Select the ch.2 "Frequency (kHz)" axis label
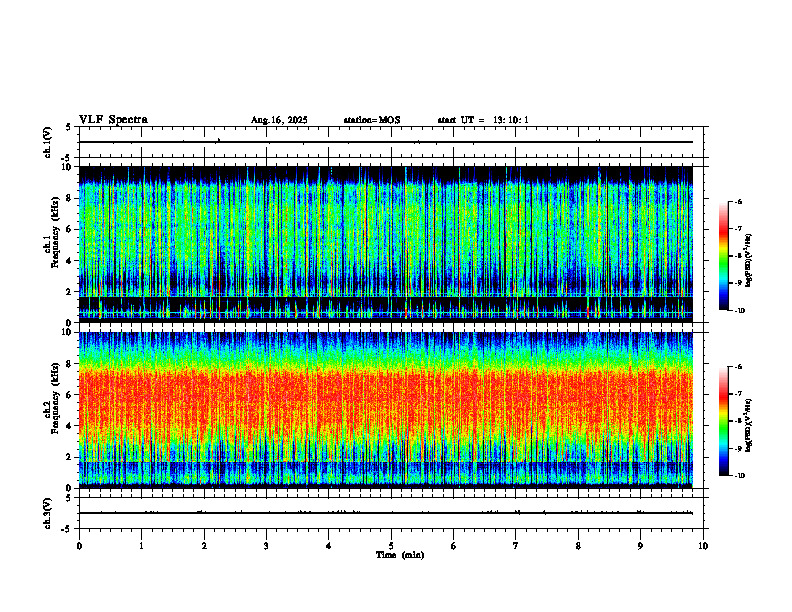Image resolution: width=792 pixels, height=612 pixels. (x=55, y=398)
